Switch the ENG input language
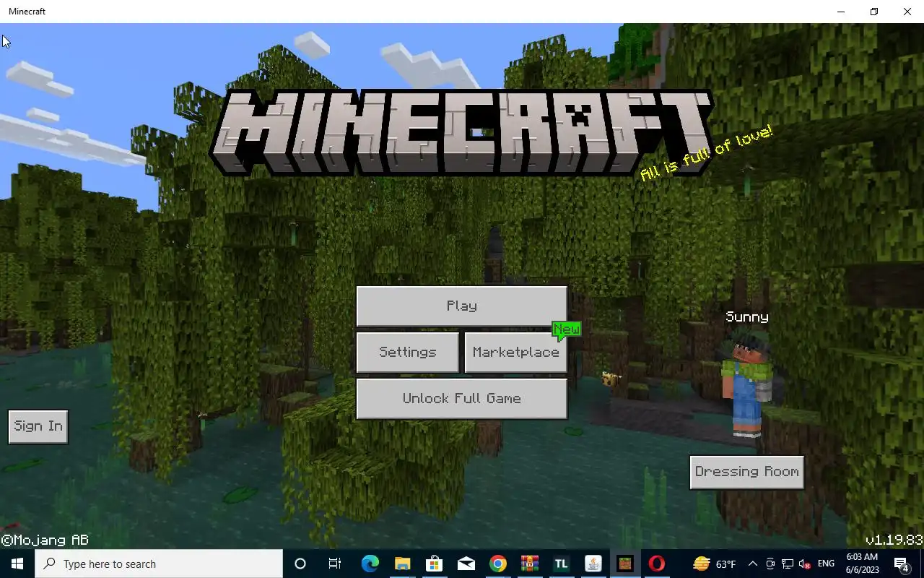 [x=826, y=564]
